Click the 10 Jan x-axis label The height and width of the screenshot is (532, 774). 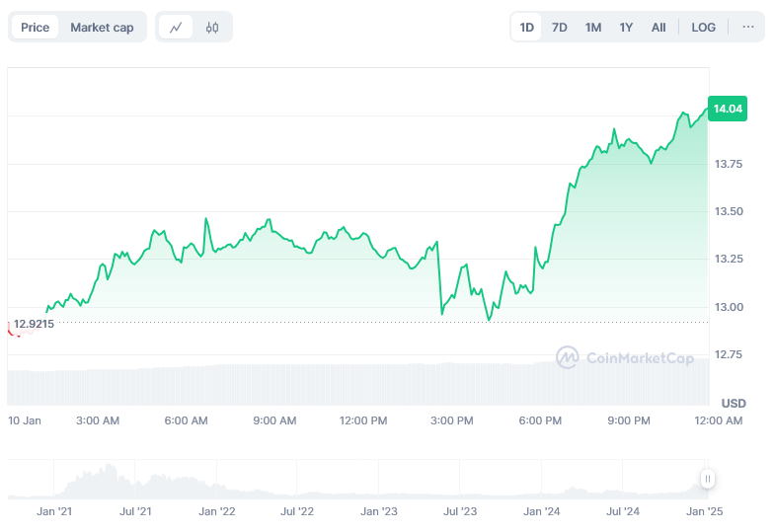coord(25,420)
